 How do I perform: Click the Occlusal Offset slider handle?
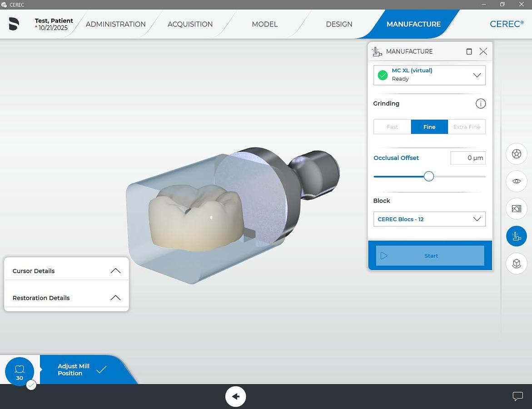429,176
